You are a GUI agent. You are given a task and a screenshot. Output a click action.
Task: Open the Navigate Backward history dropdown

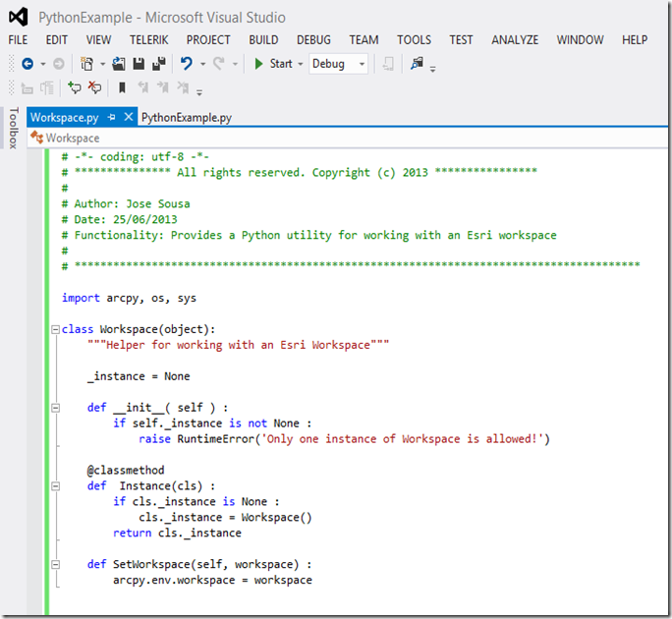[x=43, y=64]
